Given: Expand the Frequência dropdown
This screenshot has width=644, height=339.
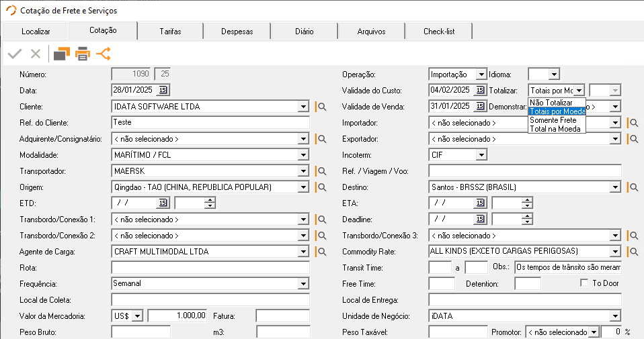Looking at the screenshot, I should click(x=303, y=284).
